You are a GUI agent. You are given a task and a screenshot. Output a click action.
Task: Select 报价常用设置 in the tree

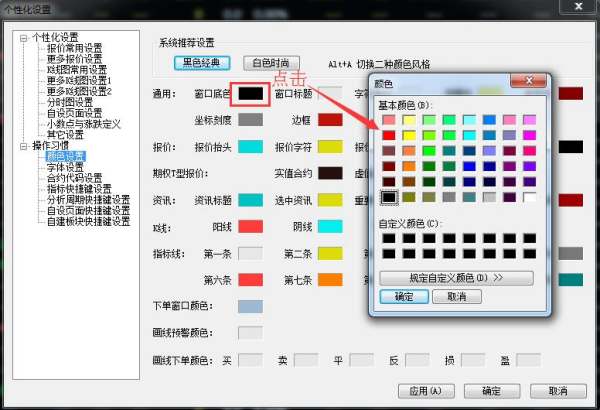74,47
